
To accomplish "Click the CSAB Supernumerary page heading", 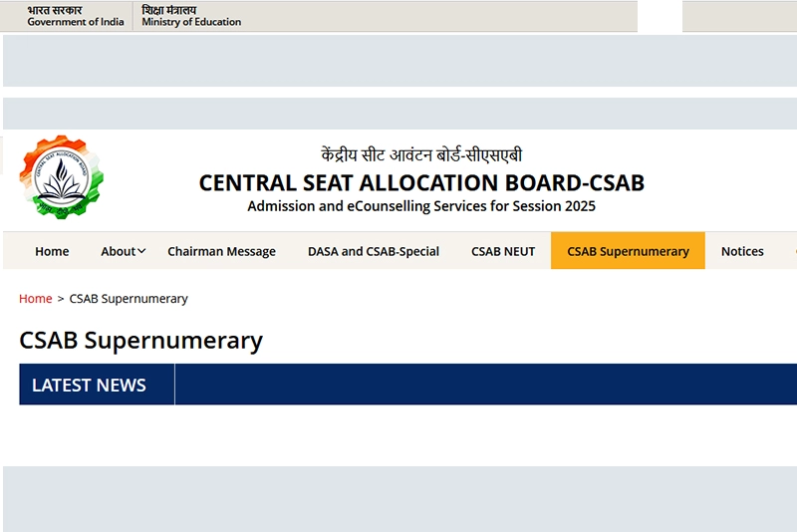I will 140,341.
